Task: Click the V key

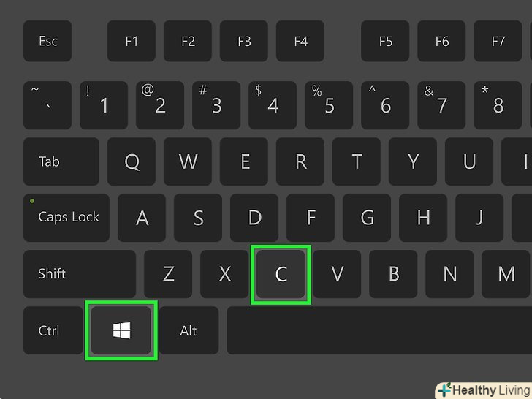Action: [337, 274]
